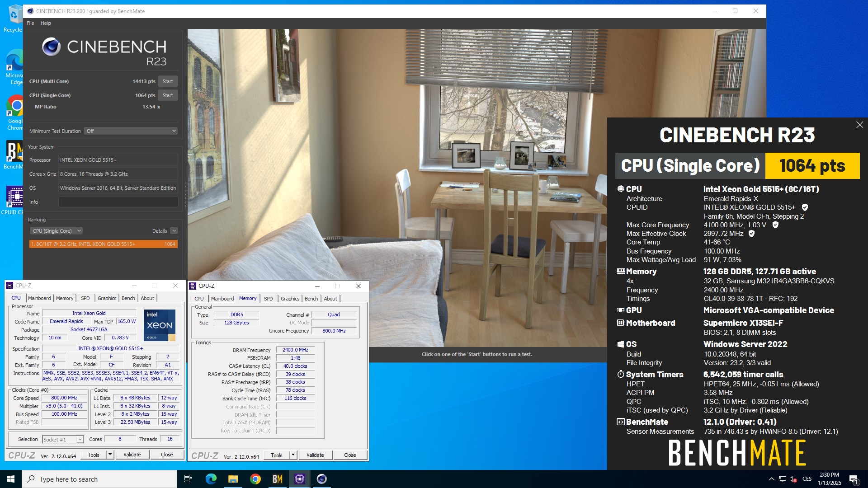Viewport: 868px width, 488px height.
Task: Switch to Mainboard tab in left CPU-Z
Action: [x=39, y=298]
